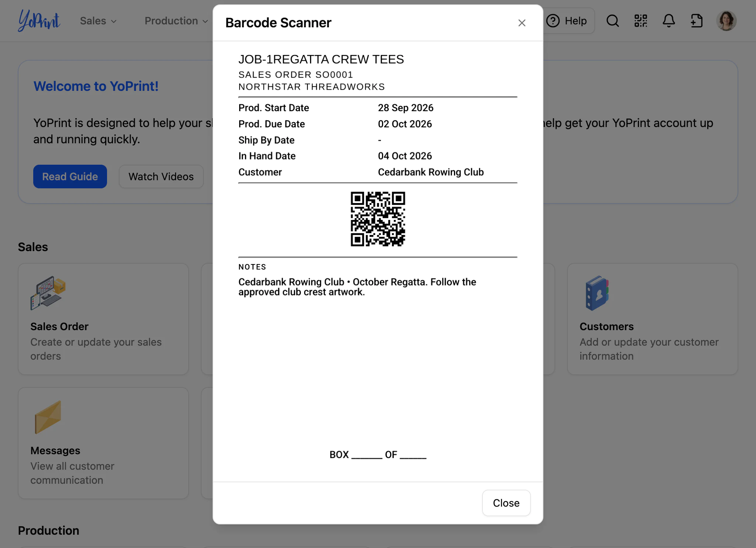Click the Production section heading

49,531
